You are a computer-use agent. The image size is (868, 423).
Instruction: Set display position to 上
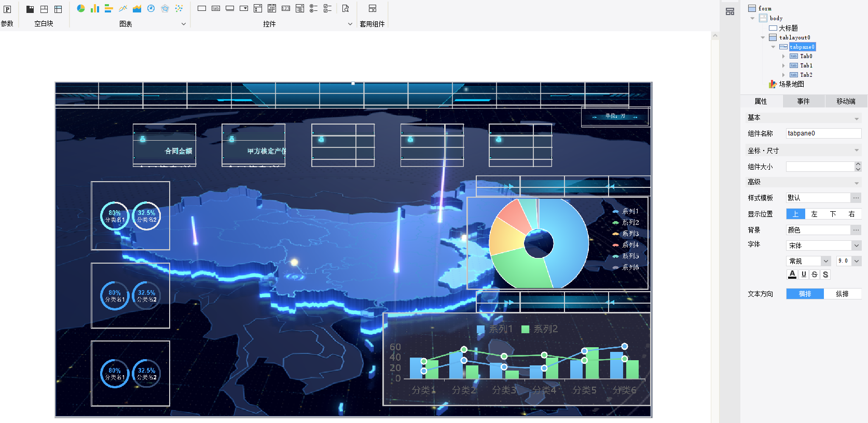(795, 214)
